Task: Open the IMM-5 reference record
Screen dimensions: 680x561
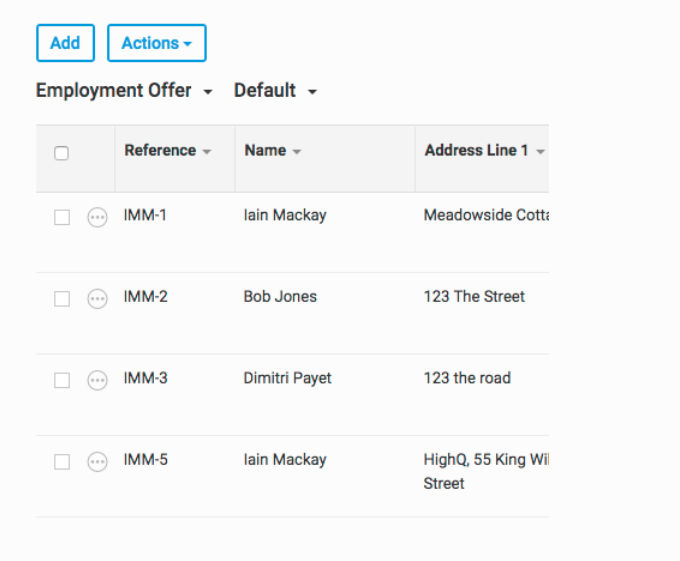Action: (x=145, y=460)
